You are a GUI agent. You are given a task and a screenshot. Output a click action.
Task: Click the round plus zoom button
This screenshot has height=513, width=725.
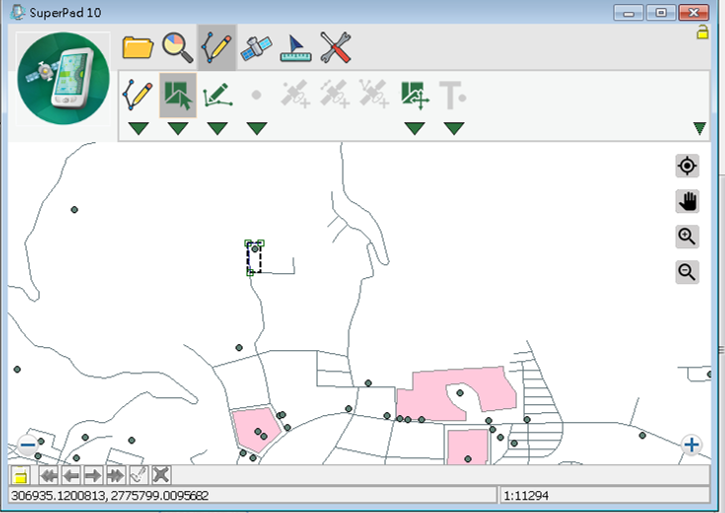[x=692, y=445]
